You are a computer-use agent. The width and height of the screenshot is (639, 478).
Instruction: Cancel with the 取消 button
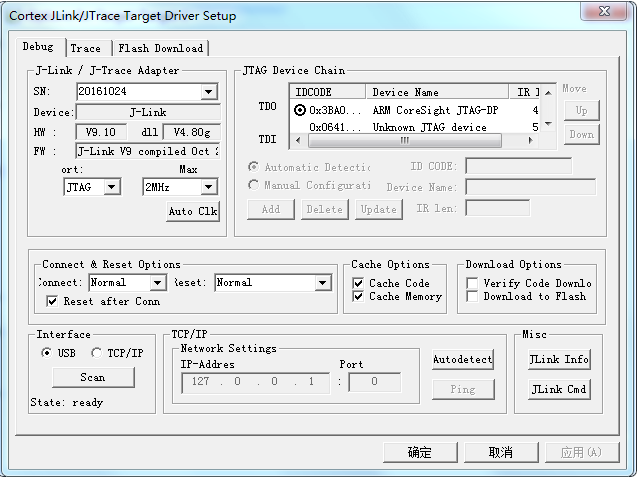tap(501, 452)
